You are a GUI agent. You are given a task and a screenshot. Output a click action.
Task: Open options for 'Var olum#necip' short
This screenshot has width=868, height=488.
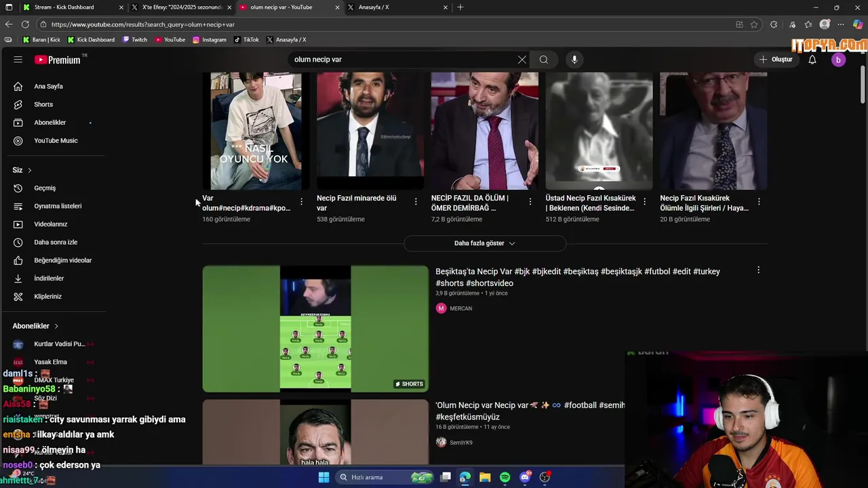tap(301, 202)
